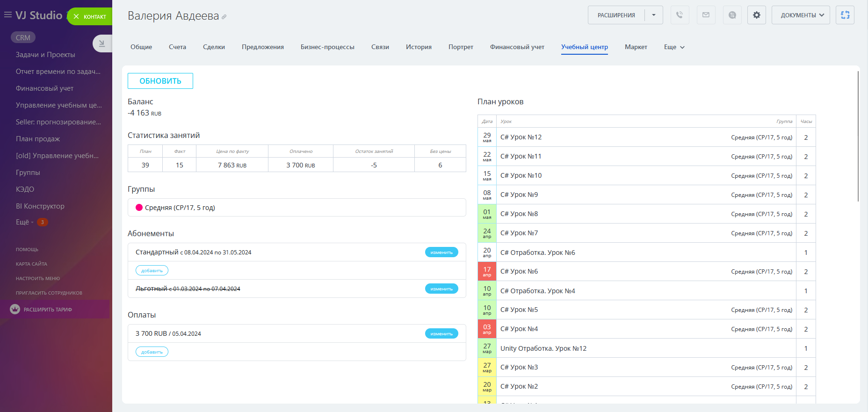Image resolution: width=868 pixels, height=412 pixels.
Task: Click the pink color dot of Средняя group
Action: [139, 208]
